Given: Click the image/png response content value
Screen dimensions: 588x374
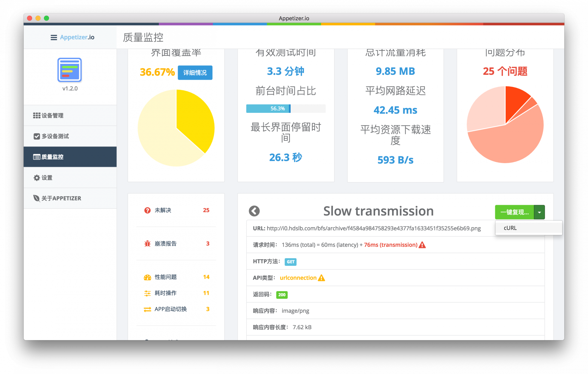Looking at the screenshot, I should pos(295,311).
